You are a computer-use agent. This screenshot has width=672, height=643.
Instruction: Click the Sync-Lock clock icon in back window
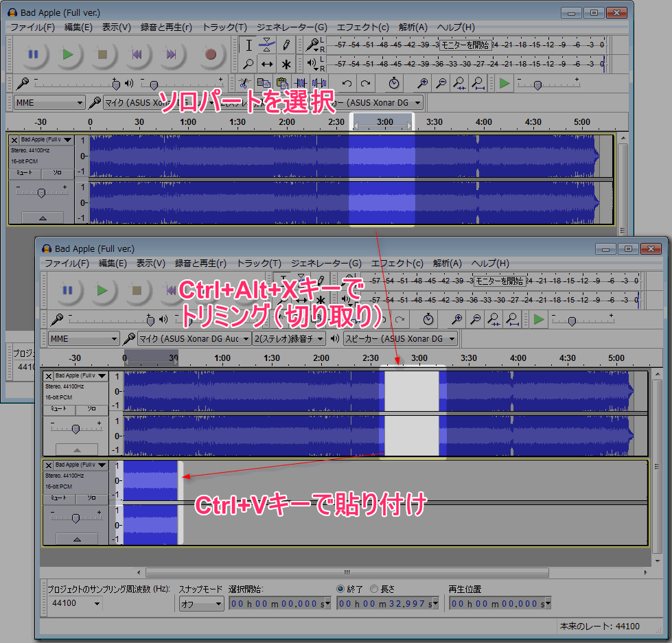click(394, 83)
